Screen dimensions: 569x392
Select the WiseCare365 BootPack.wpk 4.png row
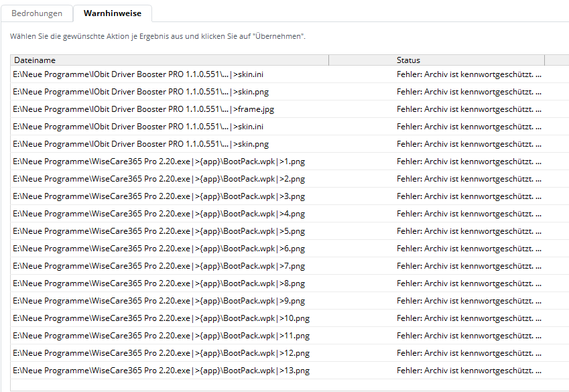pyautogui.click(x=290, y=214)
